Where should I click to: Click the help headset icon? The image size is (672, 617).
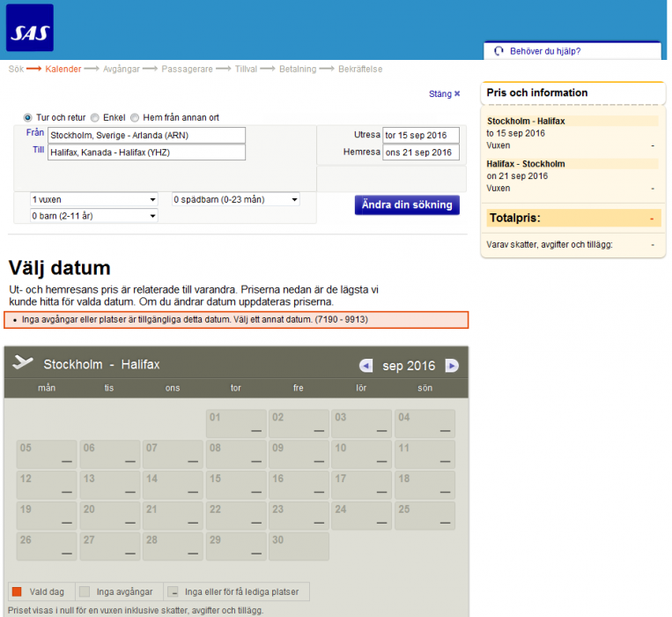pyautogui.click(x=499, y=51)
